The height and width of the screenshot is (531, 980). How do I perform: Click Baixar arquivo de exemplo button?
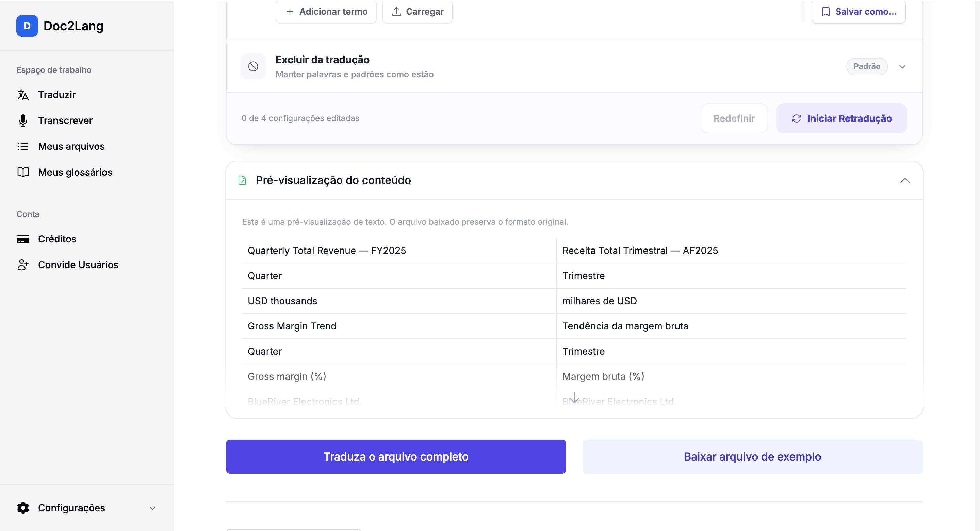[x=752, y=456]
